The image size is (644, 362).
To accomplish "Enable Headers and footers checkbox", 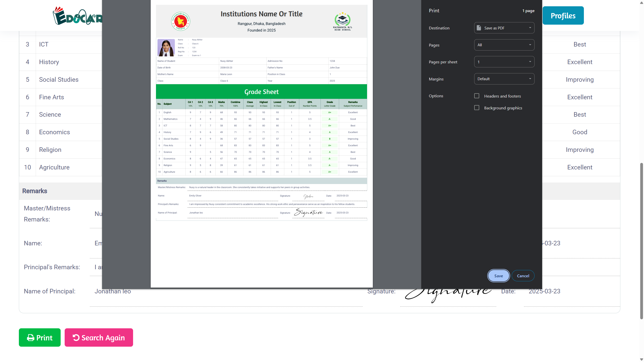I will (x=477, y=96).
